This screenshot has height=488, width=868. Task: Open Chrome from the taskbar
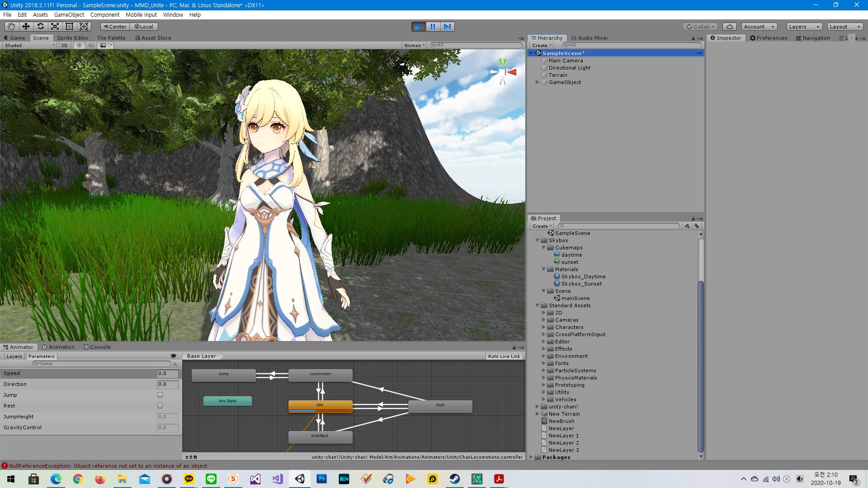pyautogui.click(x=78, y=479)
